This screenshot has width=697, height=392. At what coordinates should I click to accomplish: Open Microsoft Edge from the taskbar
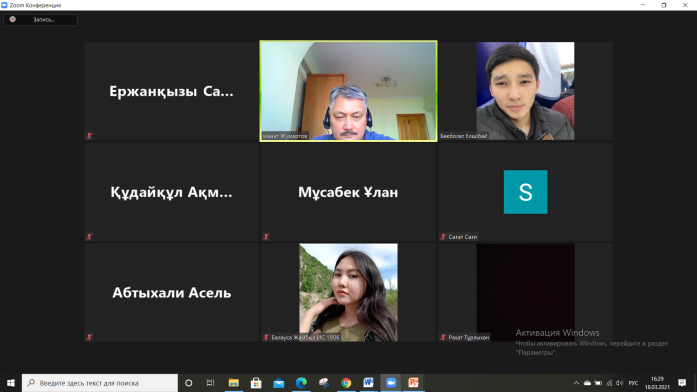[x=301, y=383]
